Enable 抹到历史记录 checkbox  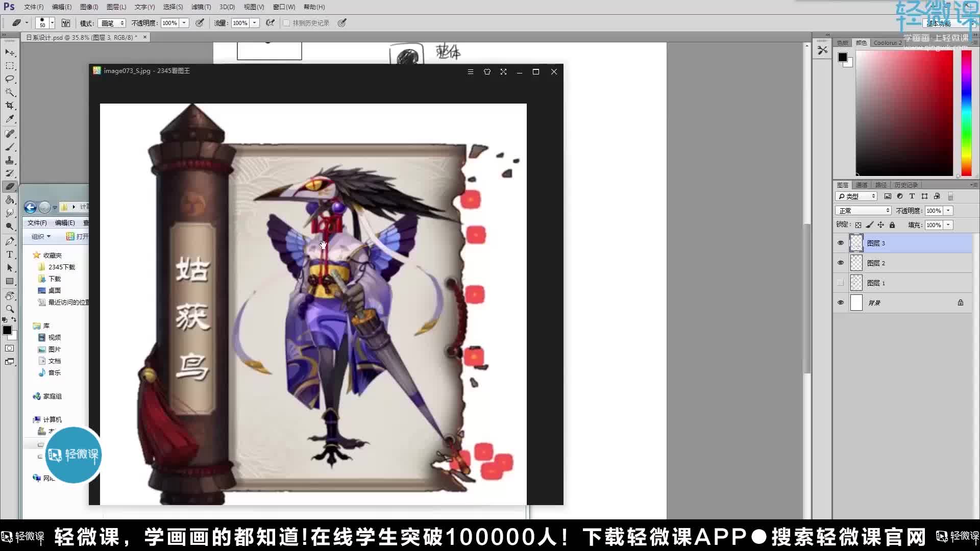pyautogui.click(x=287, y=23)
